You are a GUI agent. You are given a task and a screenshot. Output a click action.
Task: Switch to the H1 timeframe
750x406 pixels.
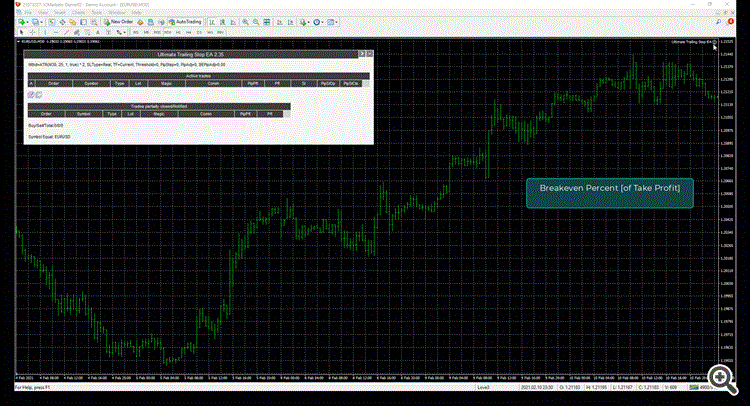point(178,33)
